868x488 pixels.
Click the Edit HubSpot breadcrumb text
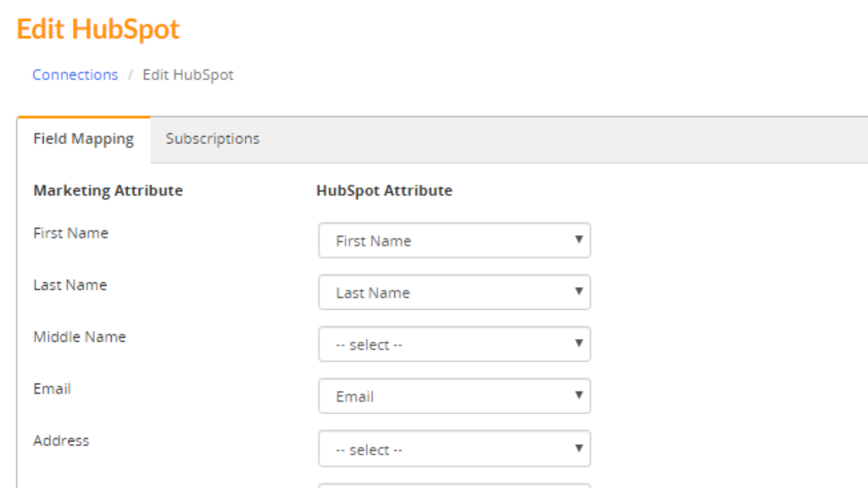(x=187, y=75)
